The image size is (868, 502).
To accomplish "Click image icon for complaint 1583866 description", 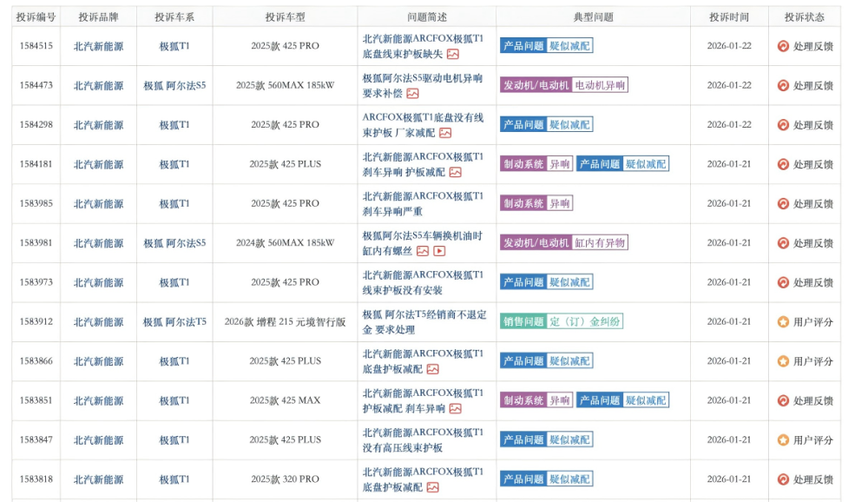I will click(x=432, y=369).
